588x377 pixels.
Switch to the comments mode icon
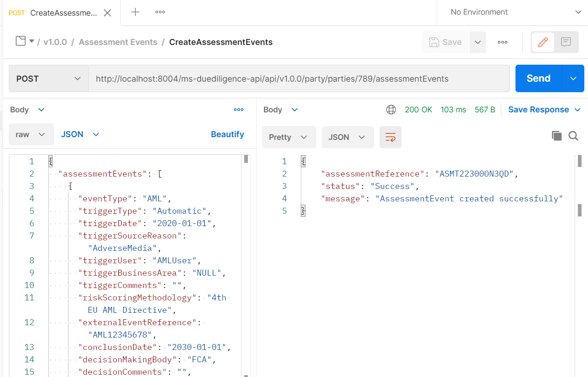pos(566,42)
